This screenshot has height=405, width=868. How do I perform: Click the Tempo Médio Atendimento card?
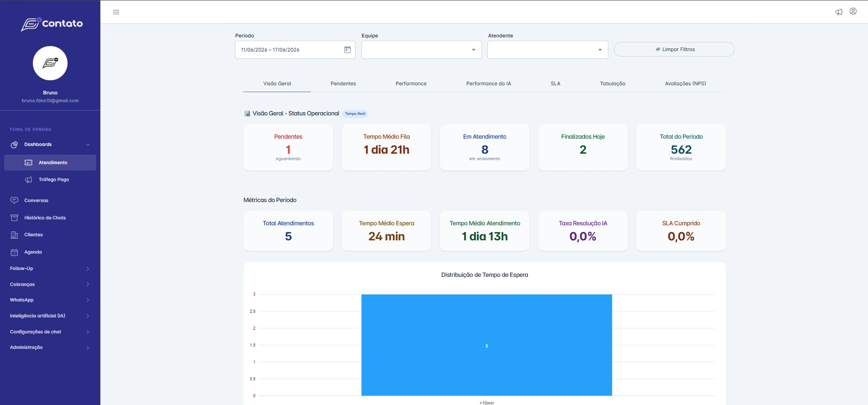[x=485, y=231]
